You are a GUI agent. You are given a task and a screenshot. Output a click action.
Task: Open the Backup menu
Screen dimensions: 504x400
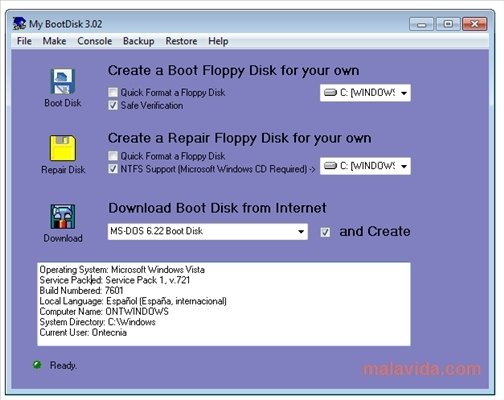pos(139,41)
